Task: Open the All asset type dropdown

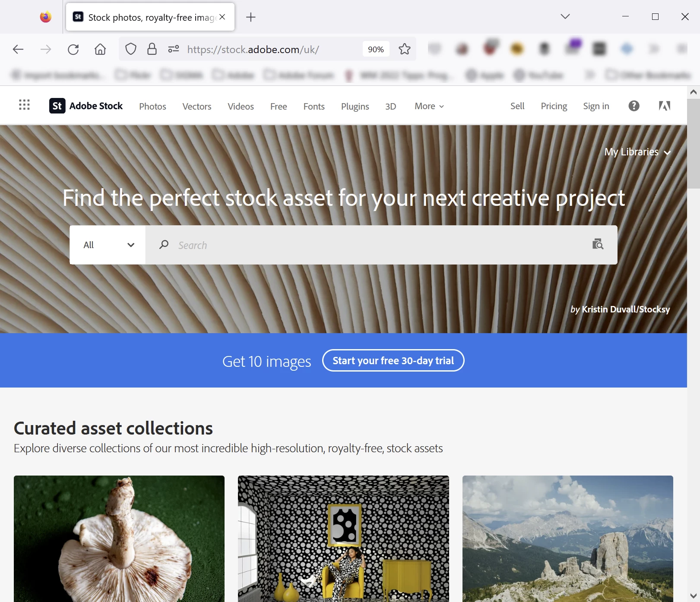Action: [108, 245]
